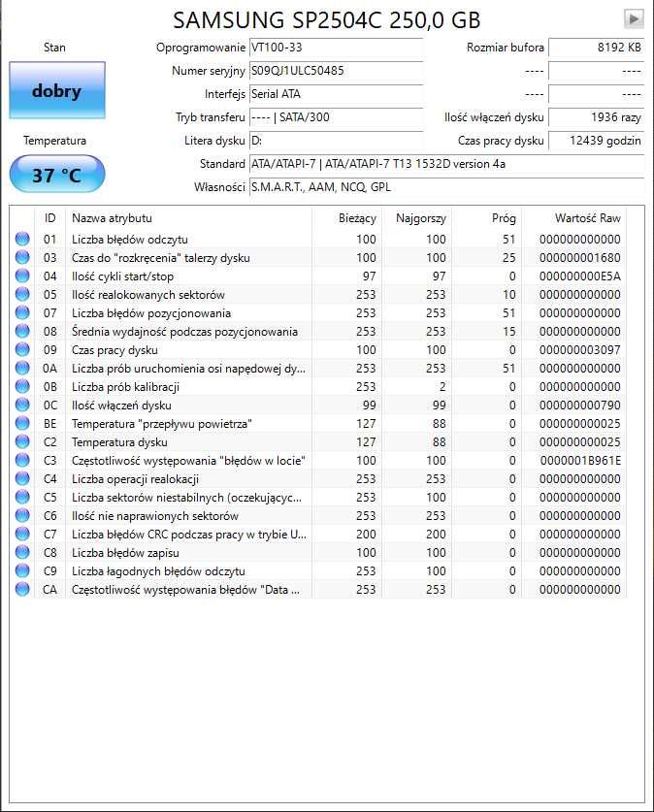Image resolution: width=654 pixels, height=812 pixels.
Task: Click 'Ilość nie naprawionych sektorów' text
Action: (155, 516)
